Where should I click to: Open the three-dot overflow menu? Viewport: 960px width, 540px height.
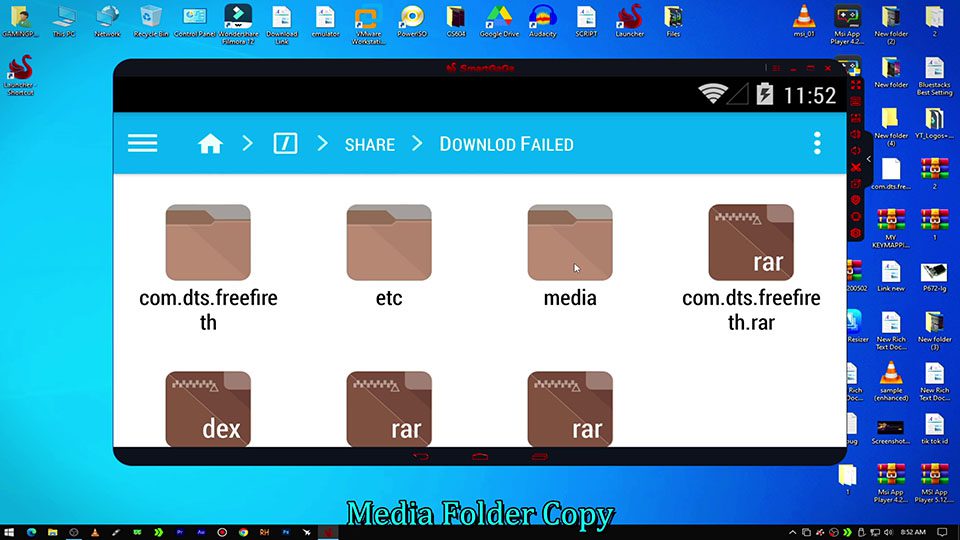[817, 143]
